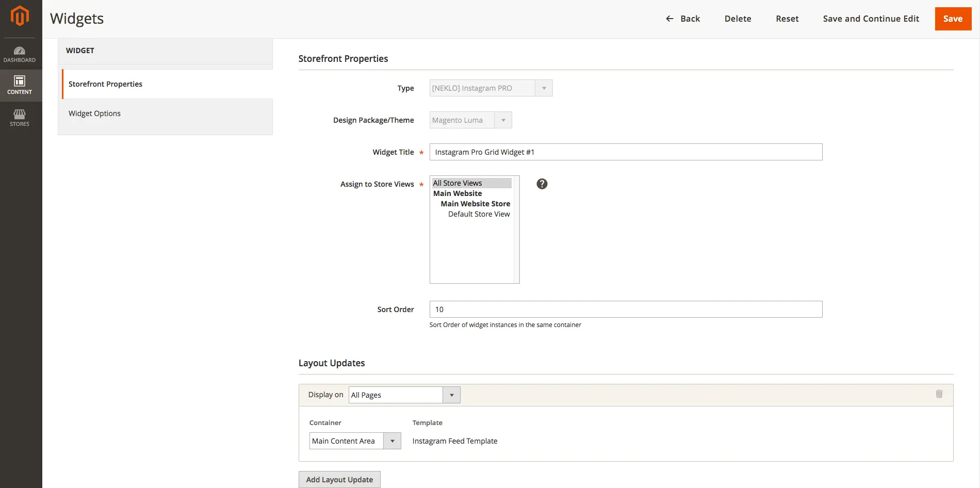Click Add Layout Update button
Image resolution: width=980 pixels, height=488 pixels.
339,479
